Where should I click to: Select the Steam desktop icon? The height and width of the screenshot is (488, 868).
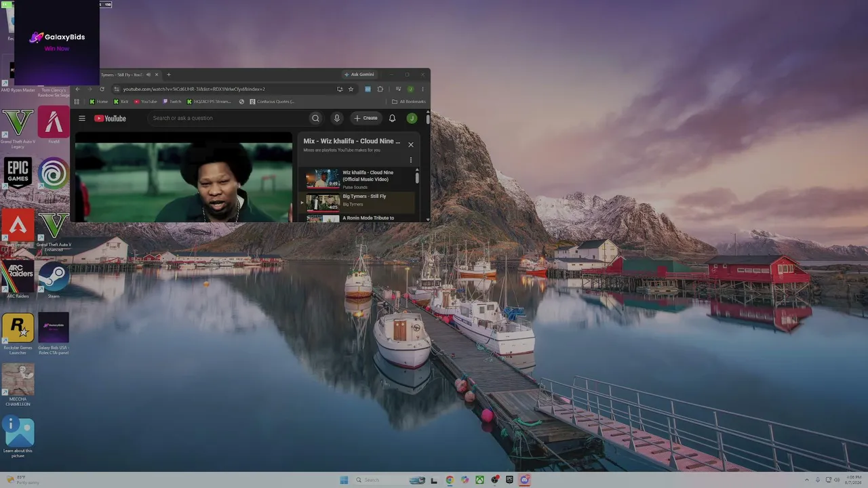pos(54,280)
